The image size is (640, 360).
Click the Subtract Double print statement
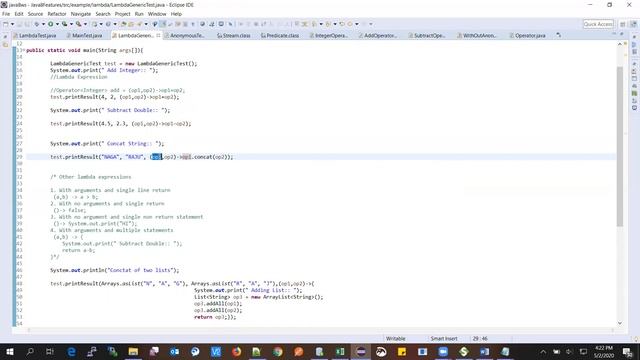click(110, 110)
